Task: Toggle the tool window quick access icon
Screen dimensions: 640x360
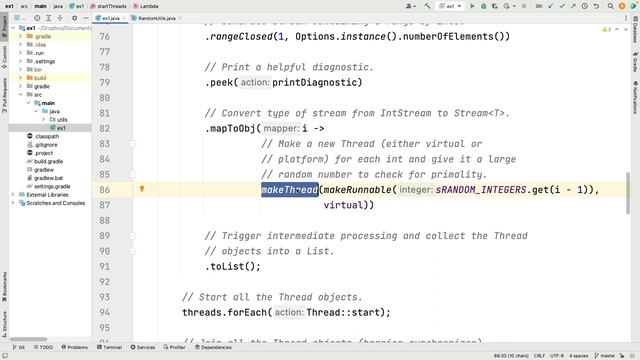Action: pos(4,356)
